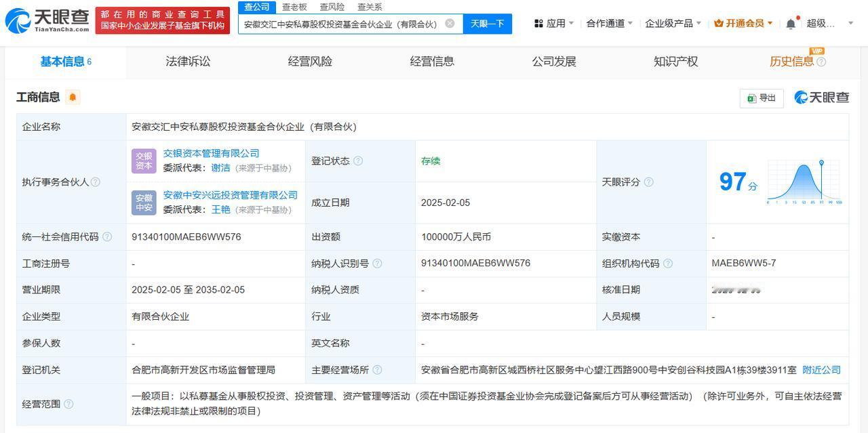Viewport: 868px width, 433px height.
Task: Click the 97分 score value
Action: coord(738,182)
